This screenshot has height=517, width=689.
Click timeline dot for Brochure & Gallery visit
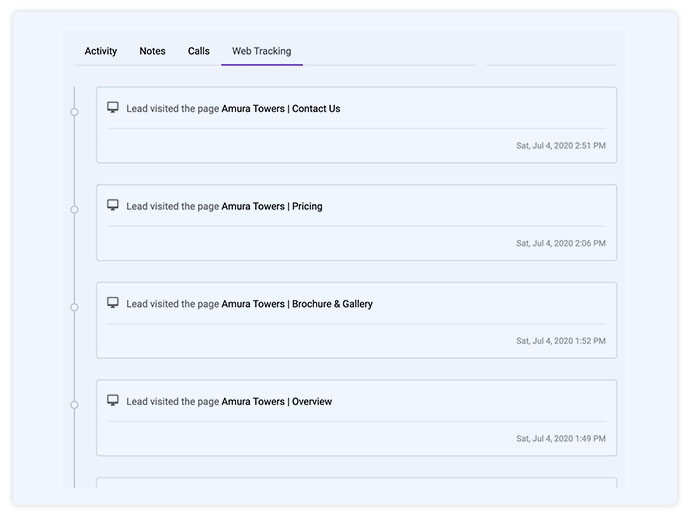coord(74,307)
